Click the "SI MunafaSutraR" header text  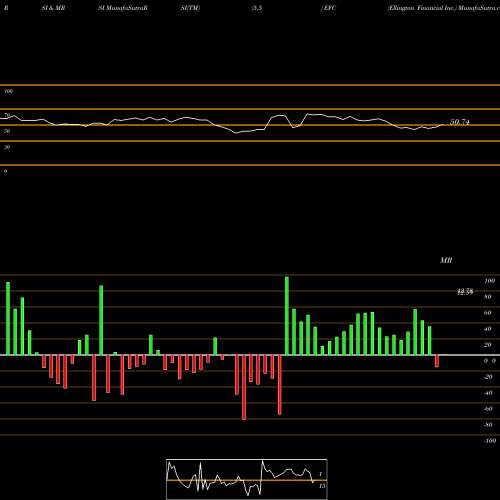[123, 8]
